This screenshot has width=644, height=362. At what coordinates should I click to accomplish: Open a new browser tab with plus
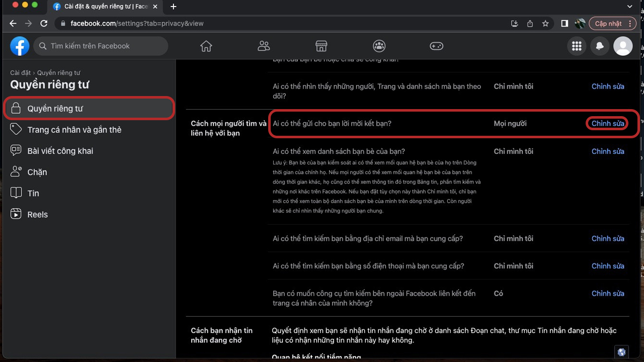(174, 7)
